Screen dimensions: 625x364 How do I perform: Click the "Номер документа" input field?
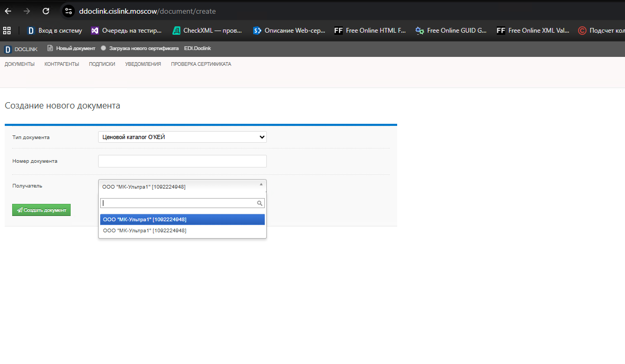tap(182, 161)
